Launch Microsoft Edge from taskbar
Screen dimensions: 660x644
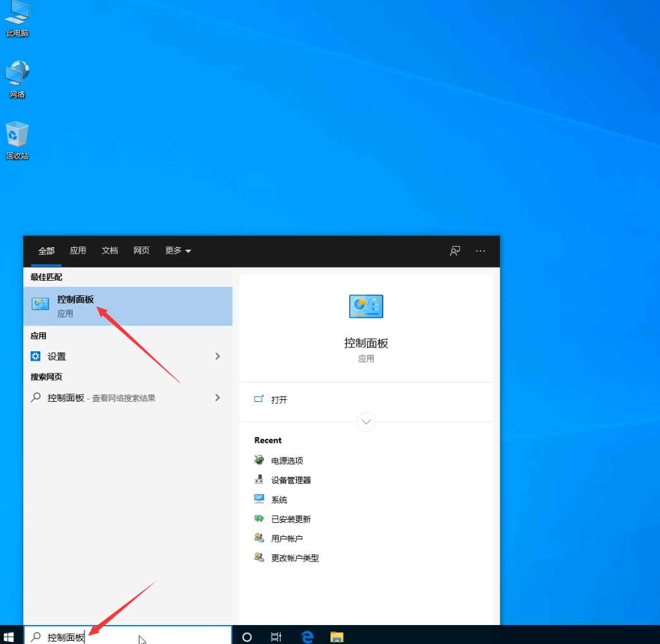click(307, 637)
